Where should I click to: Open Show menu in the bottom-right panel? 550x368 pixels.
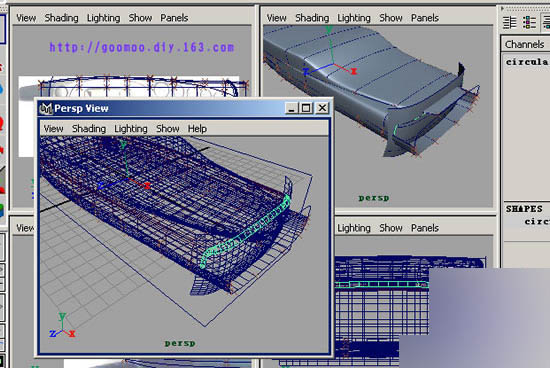[x=391, y=228]
